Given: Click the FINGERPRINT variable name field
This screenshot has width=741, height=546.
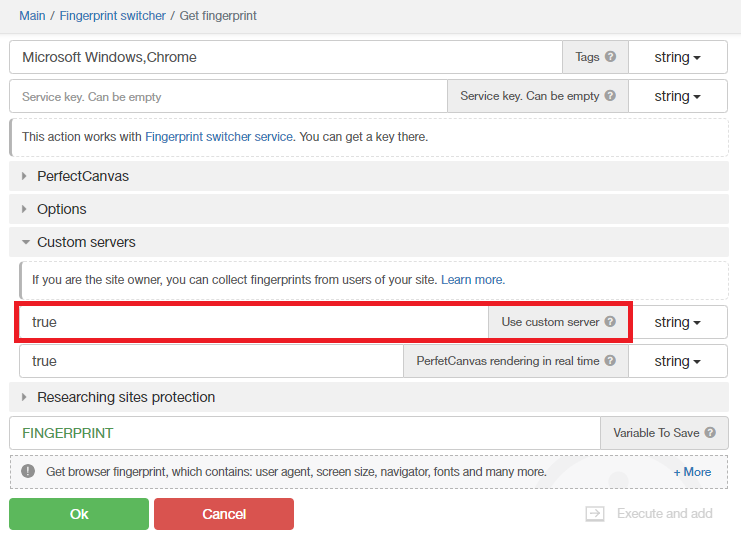Looking at the screenshot, I should point(300,433).
